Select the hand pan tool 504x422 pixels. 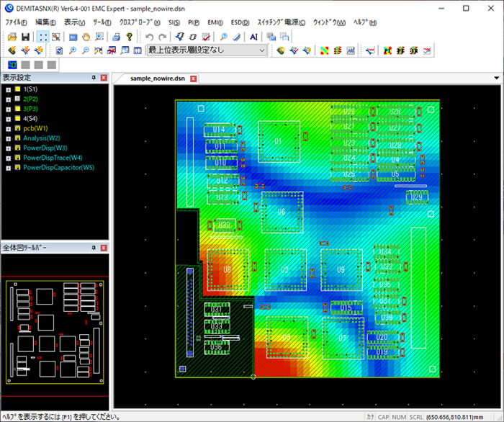pos(87,37)
